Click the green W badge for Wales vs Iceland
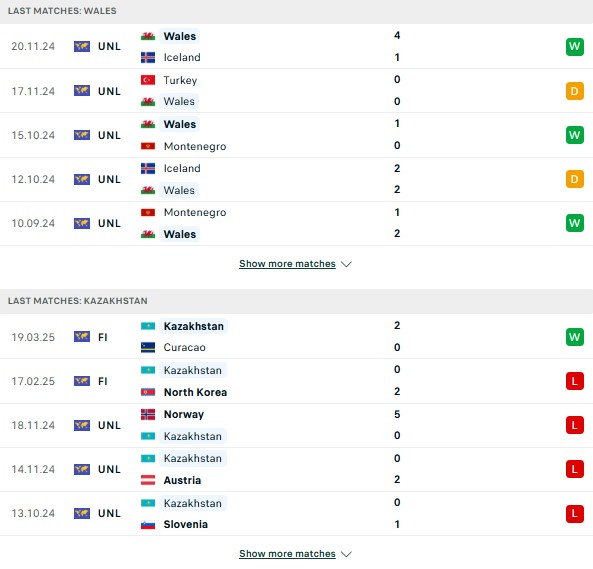 tap(574, 47)
